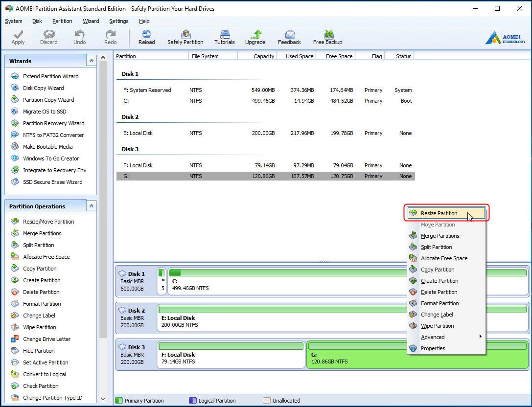Sort by the Free Space column header
This screenshot has height=407, width=532.
coord(336,56)
